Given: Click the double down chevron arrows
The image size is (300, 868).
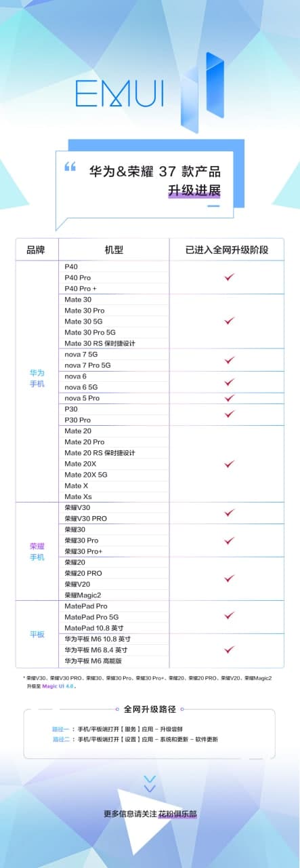Looking at the screenshot, I should click(x=150, y=784).
